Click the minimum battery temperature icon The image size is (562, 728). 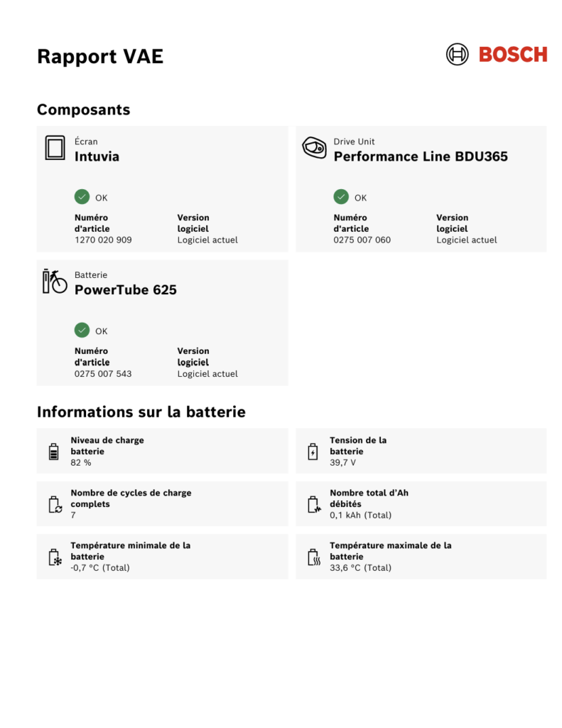tap(54, 557)
